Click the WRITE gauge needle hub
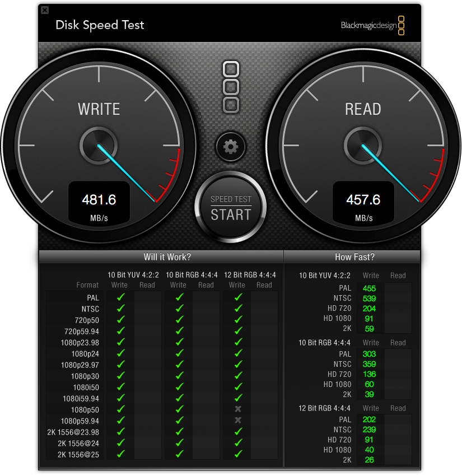462x476 pixels. point(99,146)
